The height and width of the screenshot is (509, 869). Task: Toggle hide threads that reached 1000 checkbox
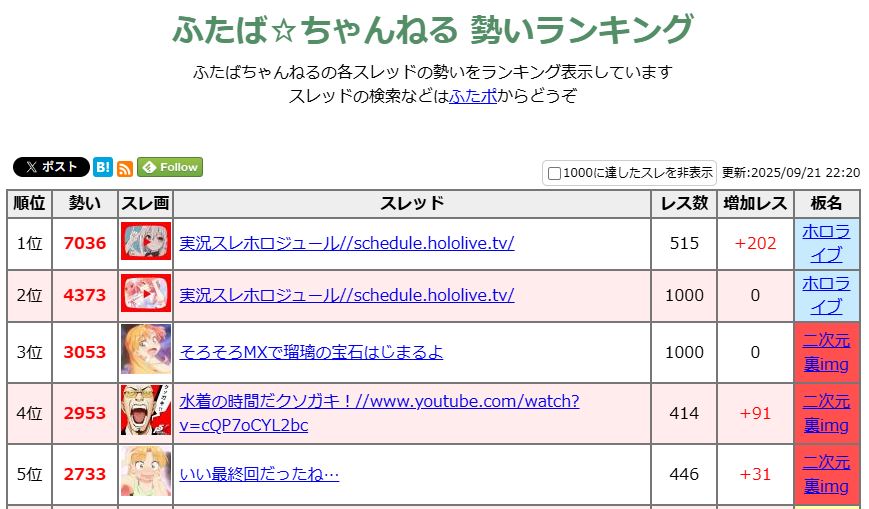[x=555, y=173]
